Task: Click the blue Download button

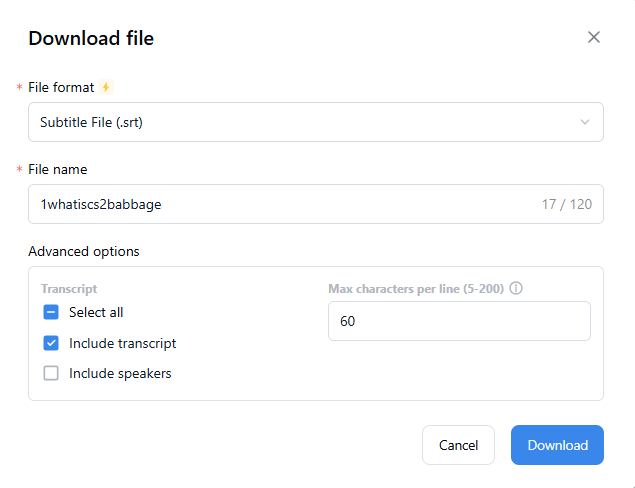Action: (557, 445)
